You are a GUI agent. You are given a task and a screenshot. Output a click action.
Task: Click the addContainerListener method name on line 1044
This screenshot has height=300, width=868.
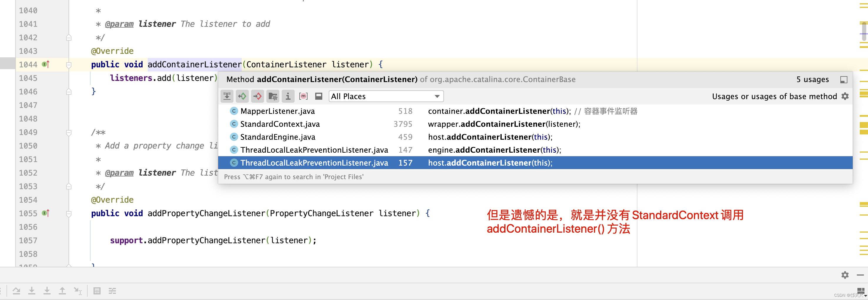[194, 65]
